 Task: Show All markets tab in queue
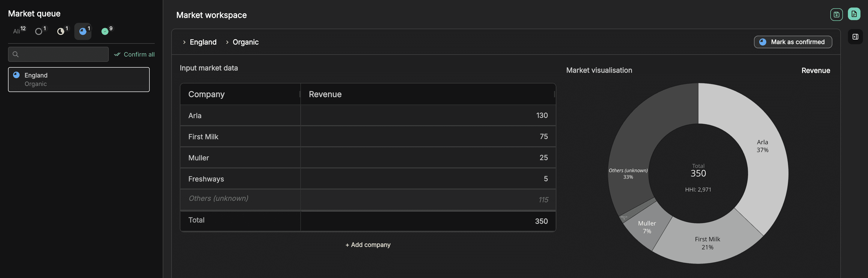pos(17,31)
